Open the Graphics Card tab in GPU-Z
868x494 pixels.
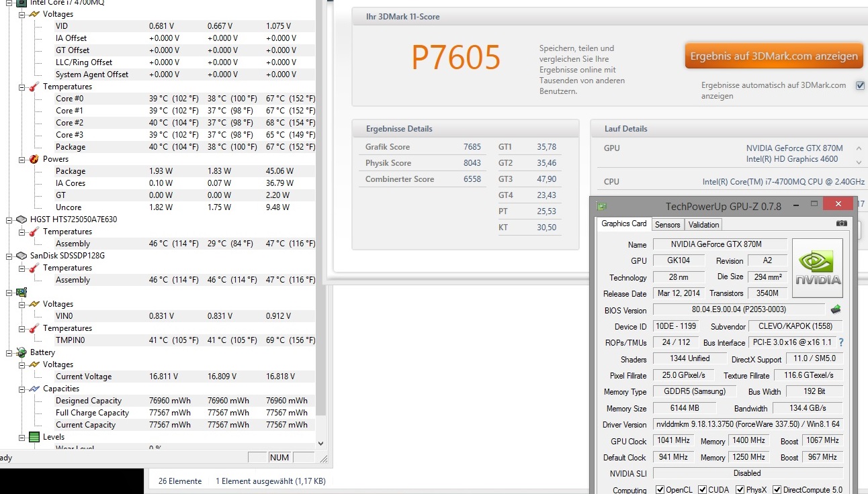click(x=624, y=224)
